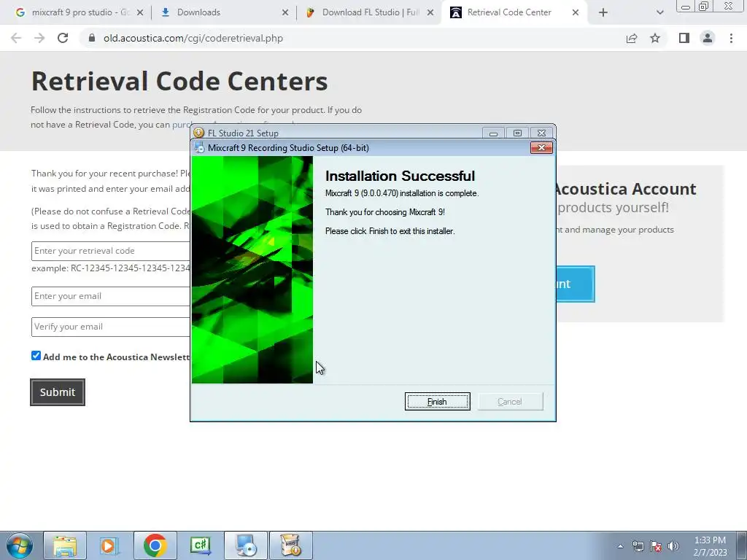Select the Mixcraft installer taskbar icon
The height and width of the screenshot is (560, 747).
pyautogui.click(x=246, y=545)
